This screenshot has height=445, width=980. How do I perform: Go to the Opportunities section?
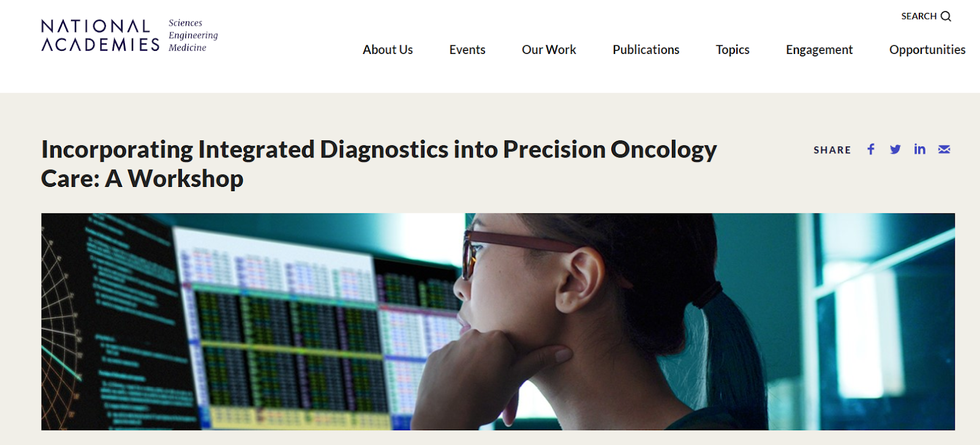(927, 50)
